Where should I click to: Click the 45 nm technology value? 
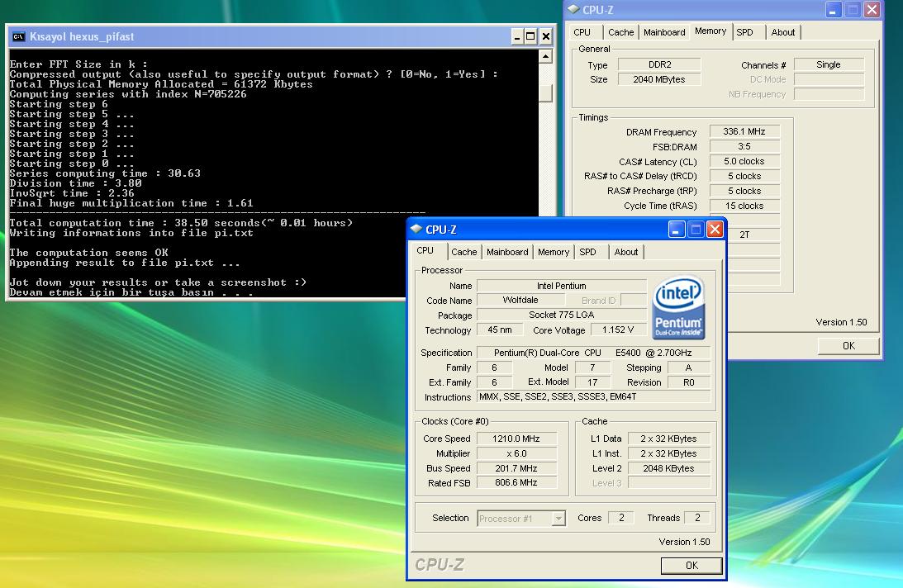pos(500,330)
